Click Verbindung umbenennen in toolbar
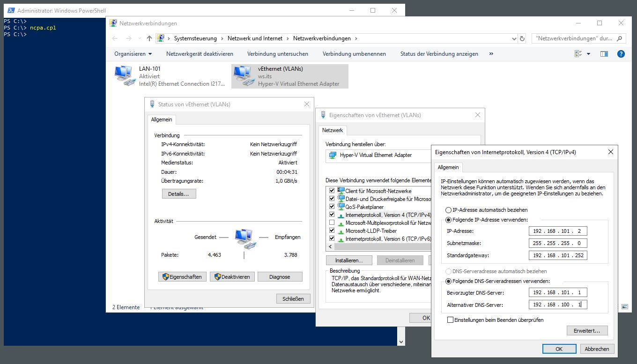 pos(354,54)
